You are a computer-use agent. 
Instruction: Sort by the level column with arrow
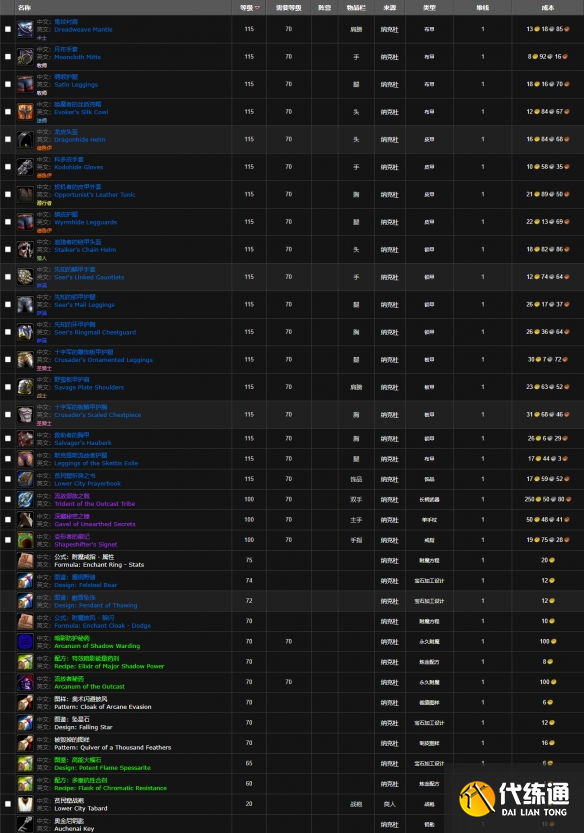tap(249, 7)
